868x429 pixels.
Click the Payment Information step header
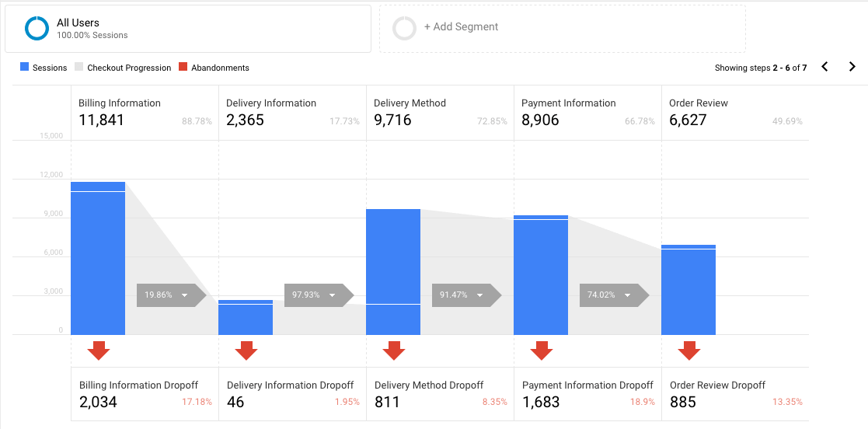569,103
